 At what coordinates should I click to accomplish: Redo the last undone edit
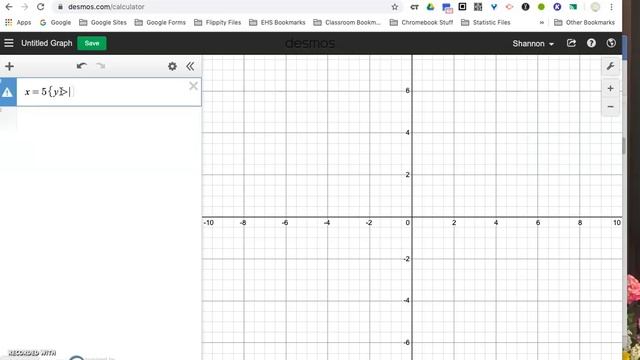tap(100, 66)
